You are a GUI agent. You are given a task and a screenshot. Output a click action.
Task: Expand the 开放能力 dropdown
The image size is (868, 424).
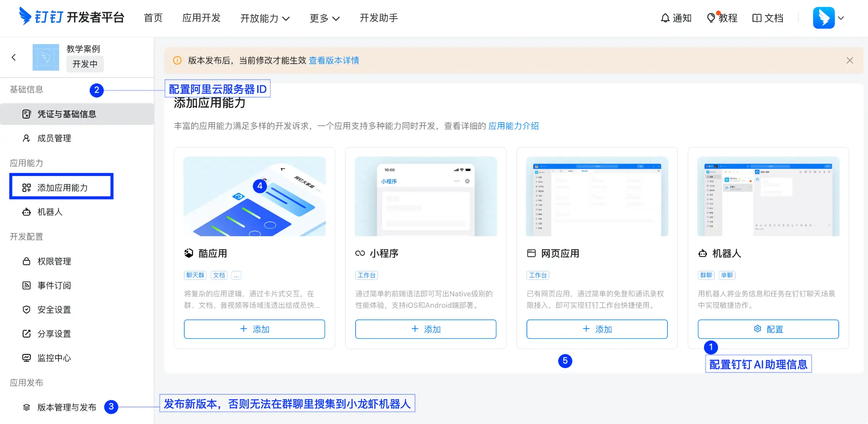point(265,18)
